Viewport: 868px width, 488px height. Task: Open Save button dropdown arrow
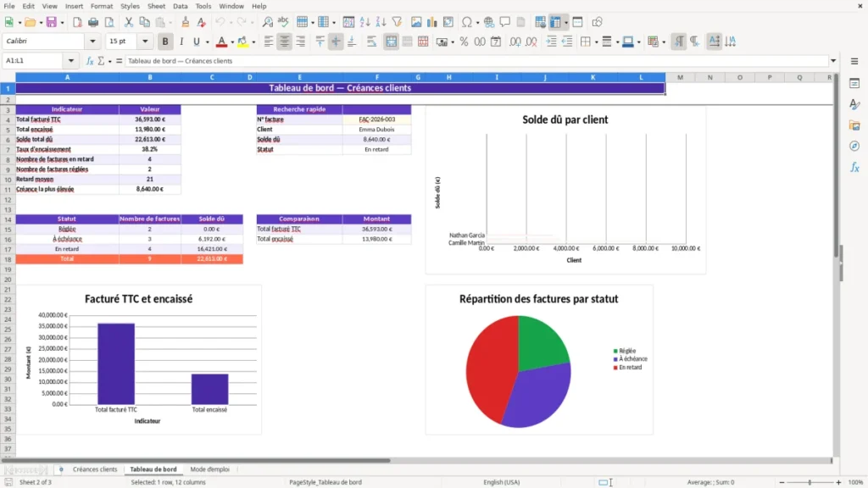[x=62, y=23]
